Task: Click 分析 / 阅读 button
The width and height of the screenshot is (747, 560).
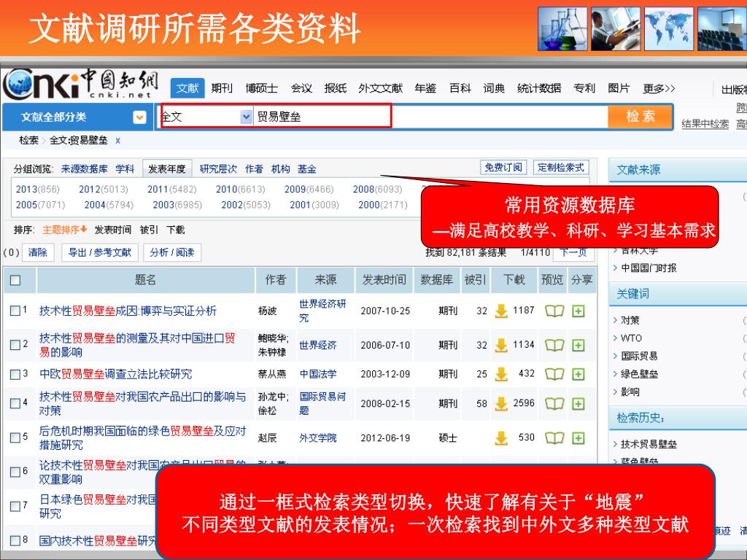Action: (172, 252)
